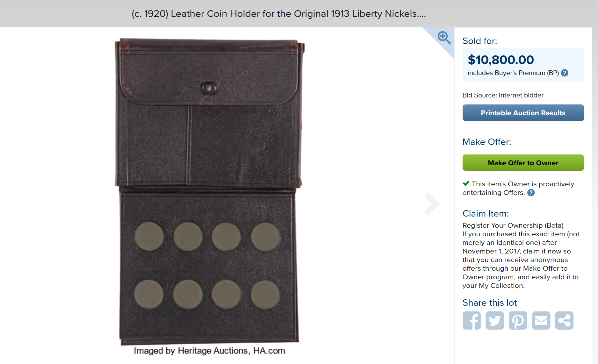Share lot on Facebook

tap(472, 320)
